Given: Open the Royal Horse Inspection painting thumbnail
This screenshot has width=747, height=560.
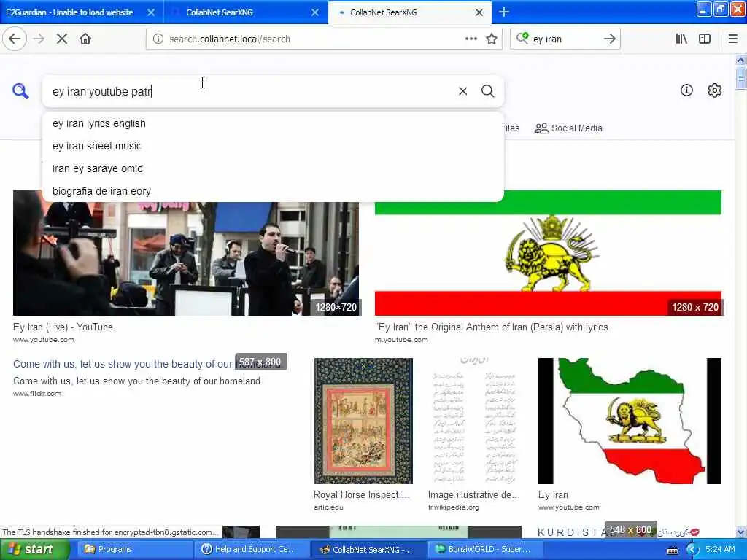Looking at the screenshot, I should click(363, 421).
